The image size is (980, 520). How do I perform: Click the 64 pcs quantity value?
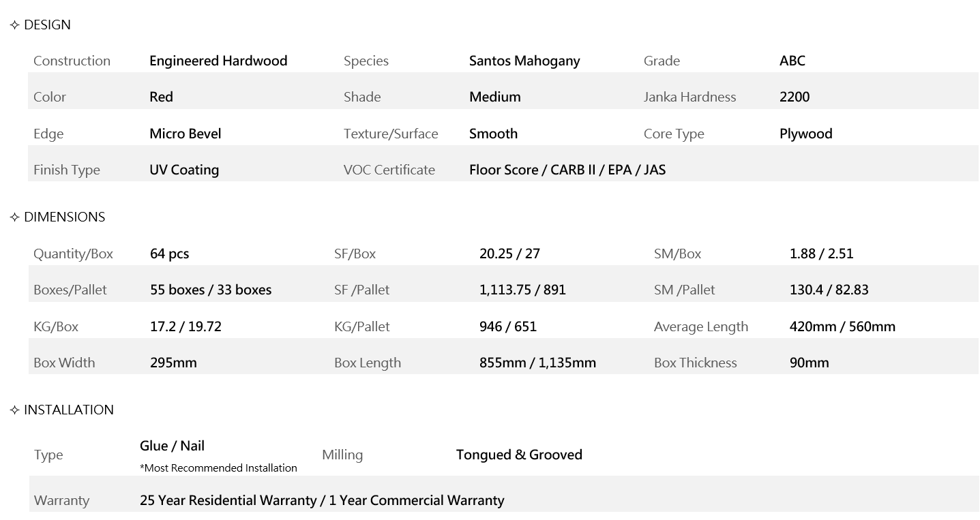[169, 254]
